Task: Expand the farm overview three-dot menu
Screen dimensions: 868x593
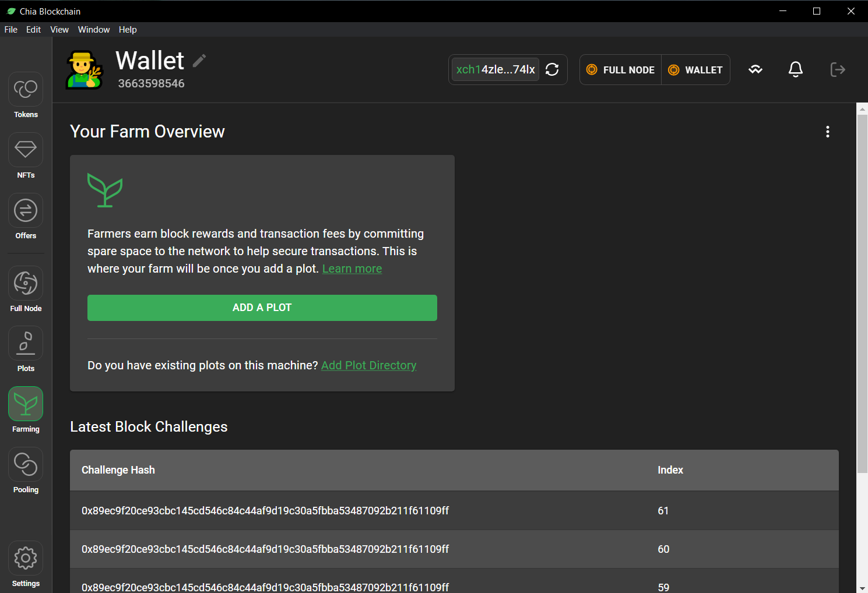Action: tap(827, 132)
